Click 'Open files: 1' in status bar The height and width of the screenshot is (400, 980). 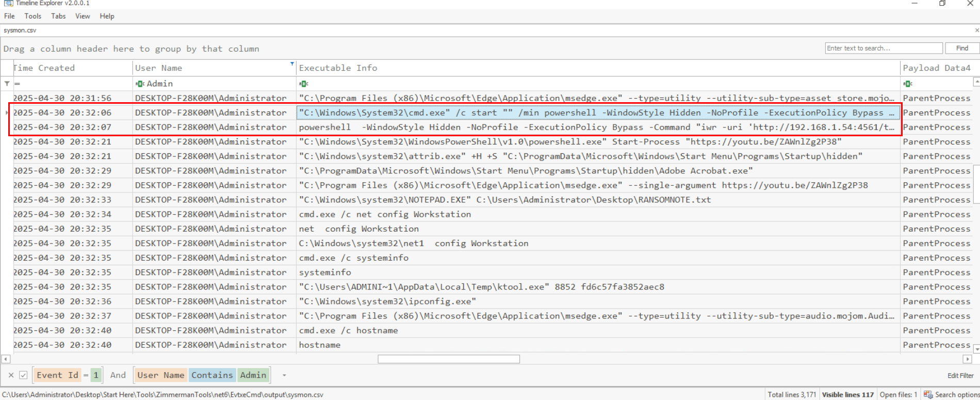(899, 395)
